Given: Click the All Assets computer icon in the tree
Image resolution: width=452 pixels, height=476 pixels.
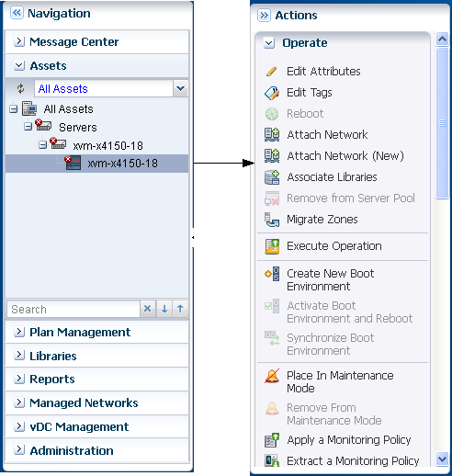Looking at the screenshot, I should (29, 108).
